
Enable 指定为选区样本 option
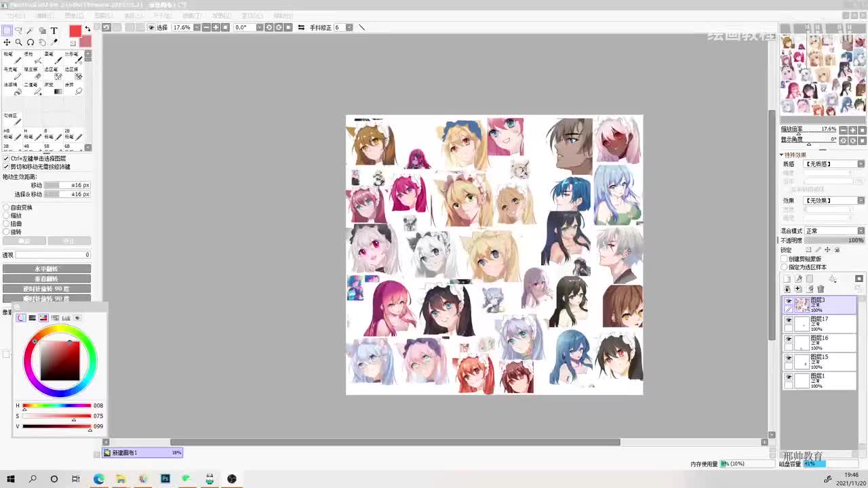click(785, 267)
